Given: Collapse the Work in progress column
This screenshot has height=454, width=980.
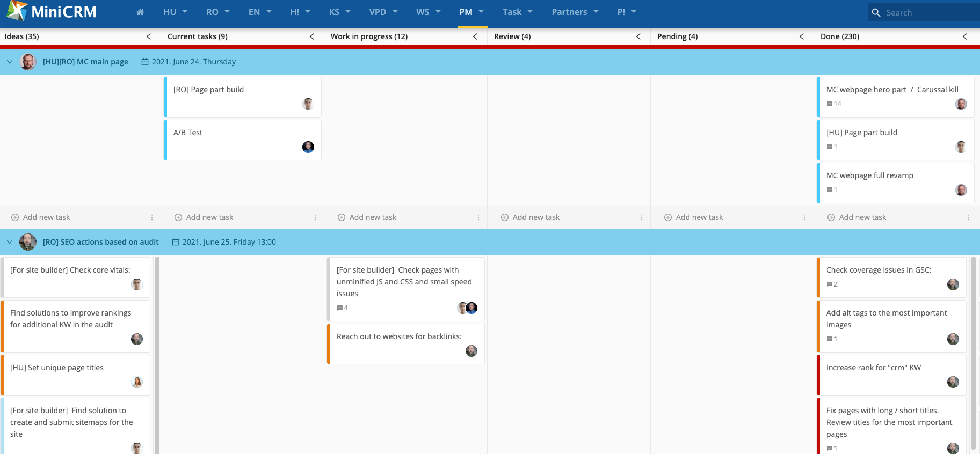Looking at the screenshot, I should 475,36.
